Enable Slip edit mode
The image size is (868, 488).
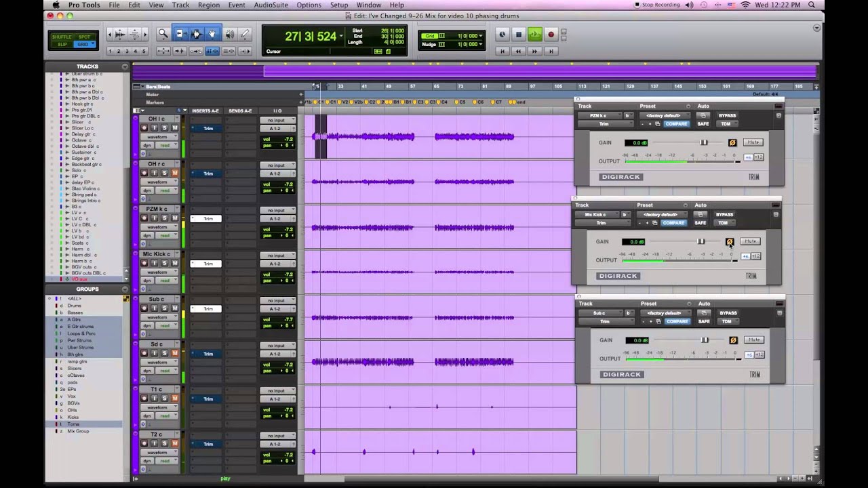tap(62, 44)
